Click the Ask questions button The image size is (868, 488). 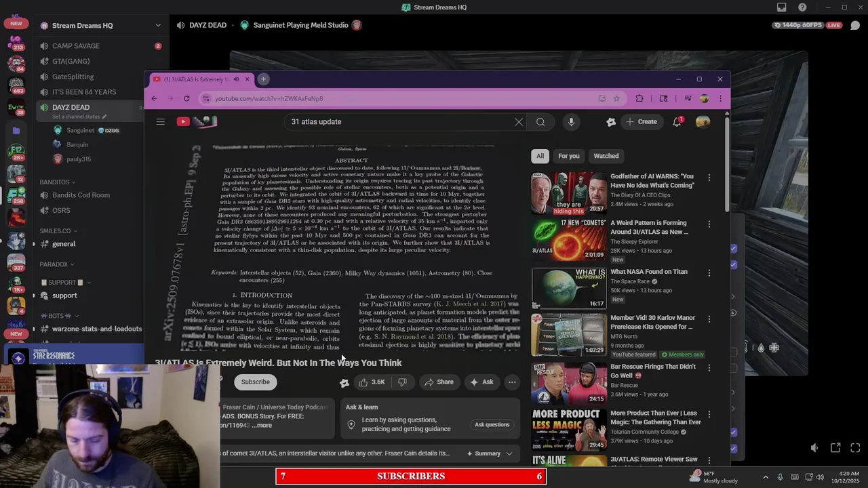(x=492, y=425)
